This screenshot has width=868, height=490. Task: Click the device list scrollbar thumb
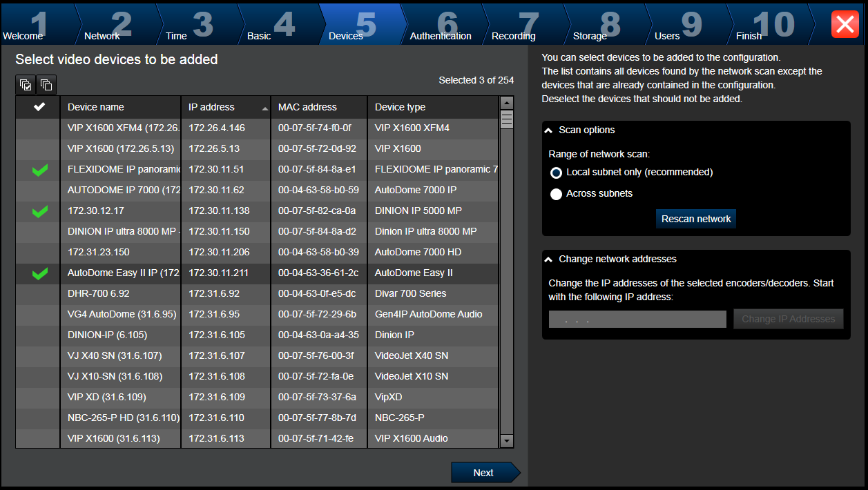pos(507,119)
